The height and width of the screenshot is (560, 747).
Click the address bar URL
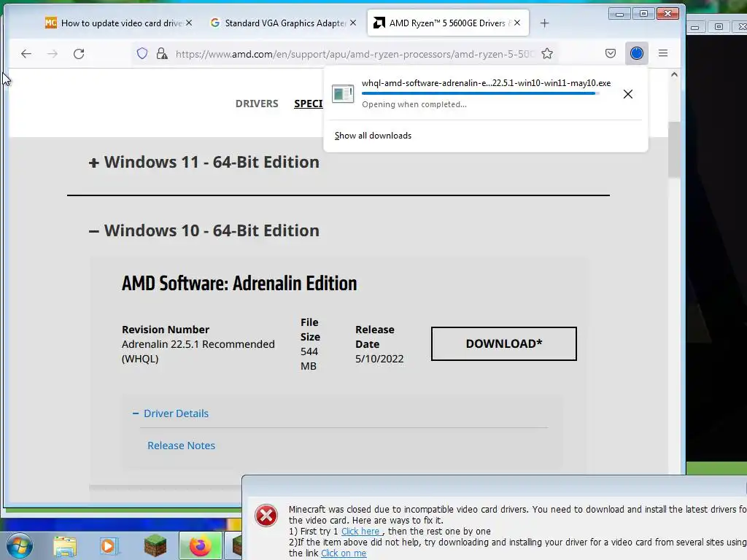coord(355,54)
